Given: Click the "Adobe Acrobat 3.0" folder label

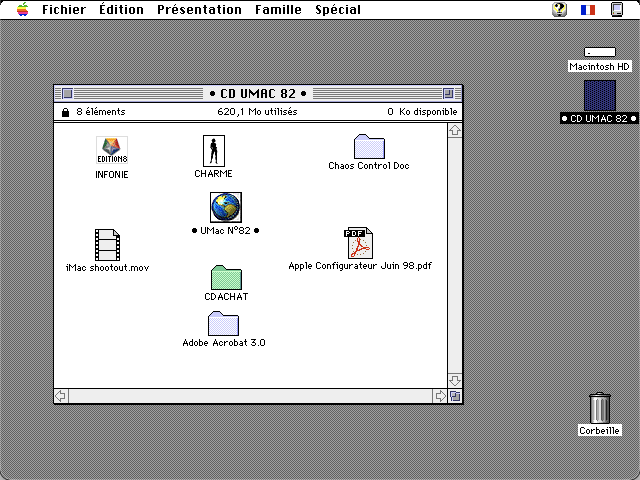Looking at the screenshot, I should 224,343.
